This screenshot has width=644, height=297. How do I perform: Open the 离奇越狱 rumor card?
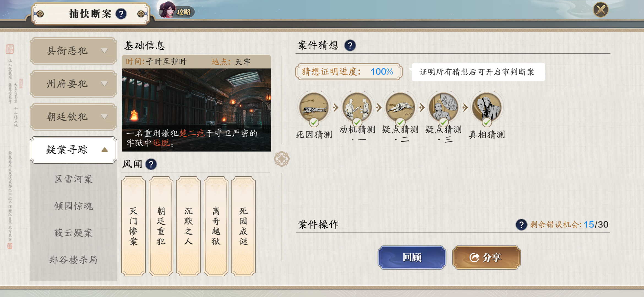click(216, 226)
